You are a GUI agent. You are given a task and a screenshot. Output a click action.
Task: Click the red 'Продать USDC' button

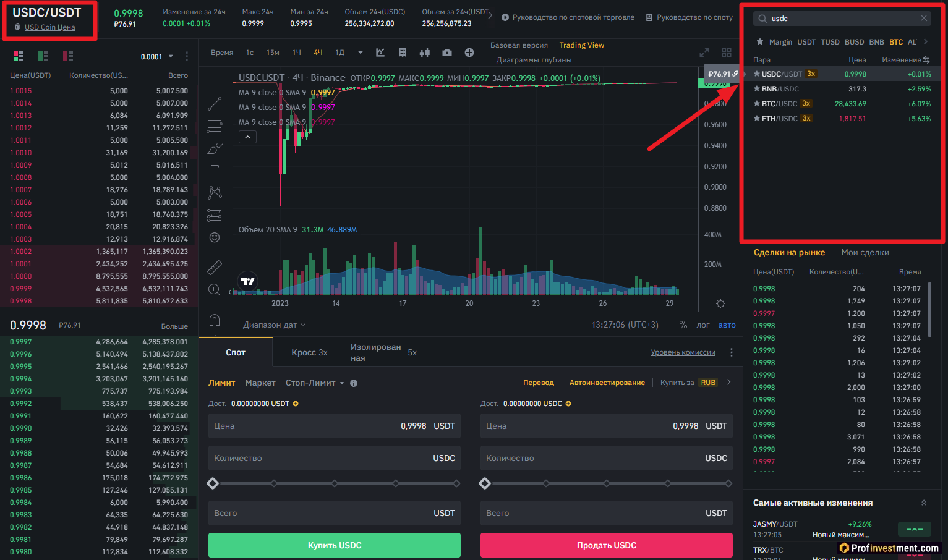coord(607,545)
